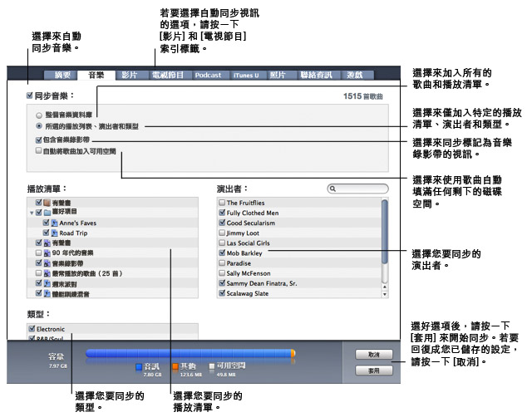The image size is (532, 417).
Task: Uncheck 包含音樂錄影帶 option
Action: 39,140
